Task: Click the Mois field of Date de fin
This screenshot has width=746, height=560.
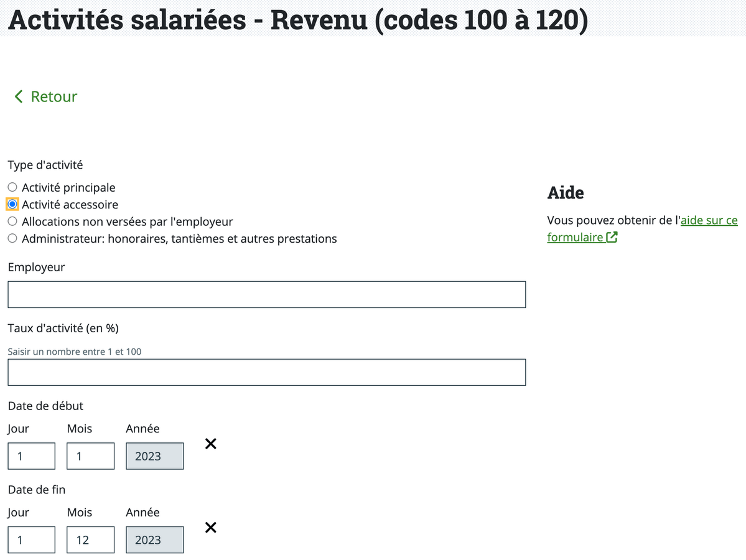Action: pos(90,539)
